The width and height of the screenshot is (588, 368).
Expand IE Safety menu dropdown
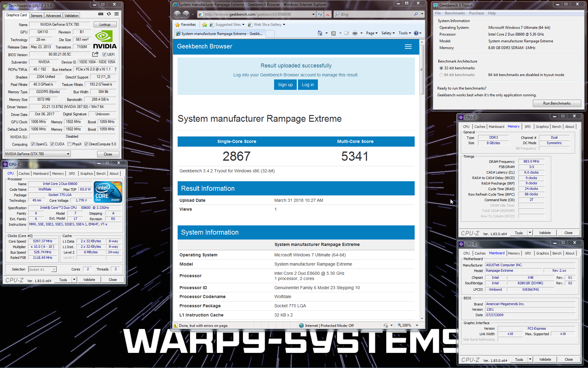388,33
